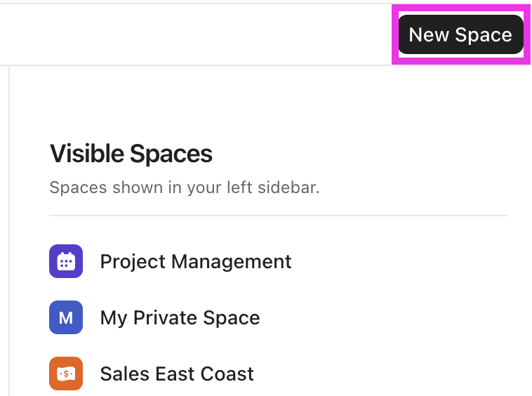
Task: Select the Sales East Coast space name
Action: [177, 374]
